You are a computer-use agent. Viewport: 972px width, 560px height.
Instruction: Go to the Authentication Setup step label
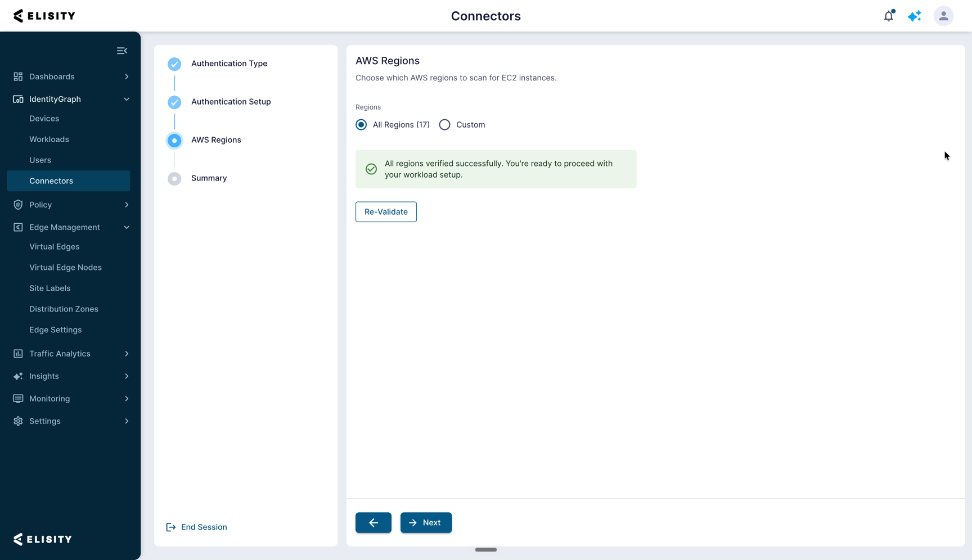pyautogui.click(x=231, y=102)
